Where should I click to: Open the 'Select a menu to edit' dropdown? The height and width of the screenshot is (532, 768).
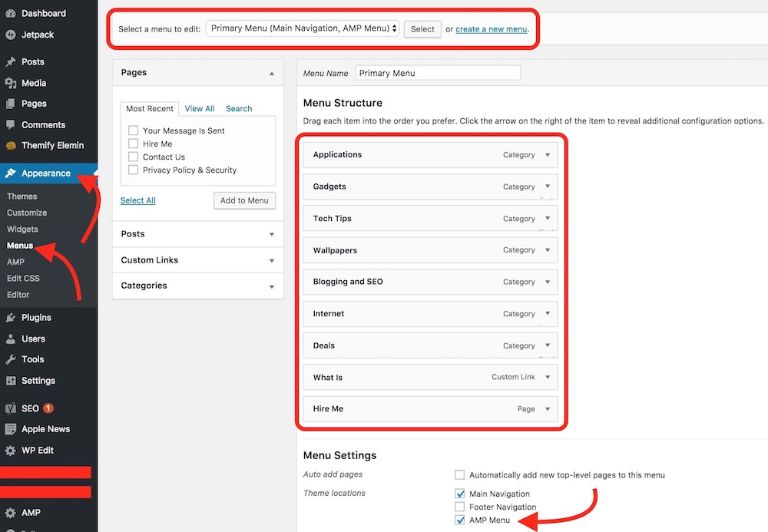(303, 28)
